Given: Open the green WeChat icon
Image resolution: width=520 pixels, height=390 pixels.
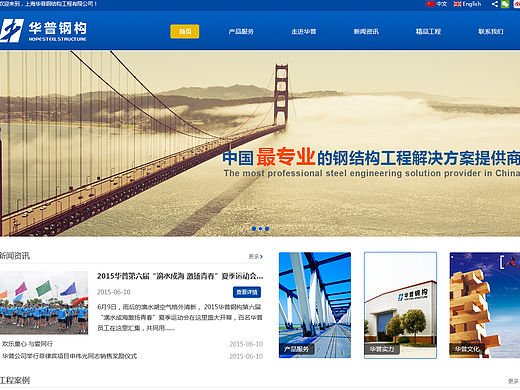Looking at the screenshot, I should (x=505, y=4).
